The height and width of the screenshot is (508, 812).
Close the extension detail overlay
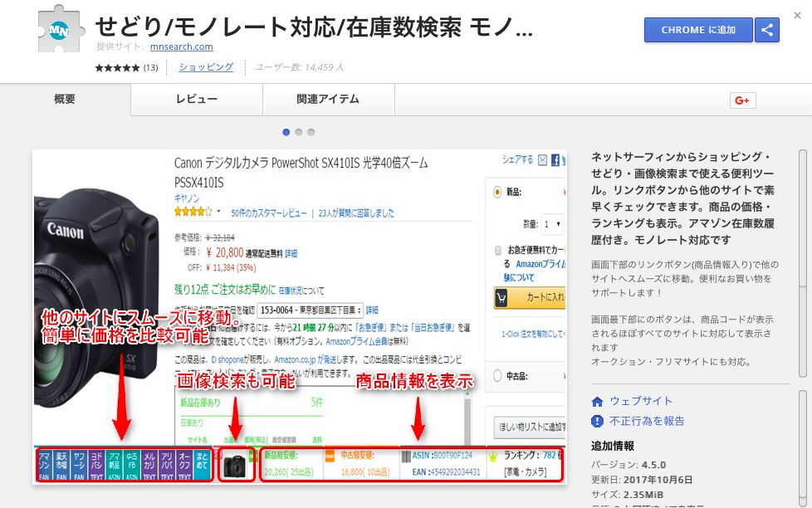click(x=798, y=16)
